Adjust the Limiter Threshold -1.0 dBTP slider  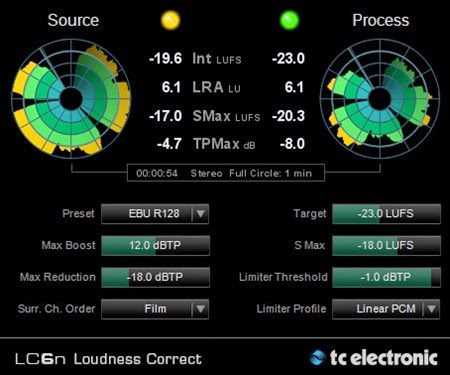coord(386,277)
